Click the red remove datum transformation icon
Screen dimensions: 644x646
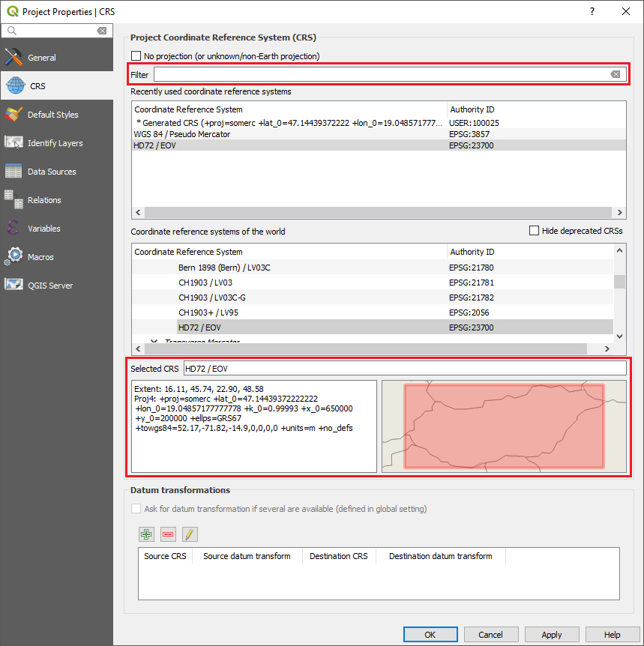[x=168, y=534]
